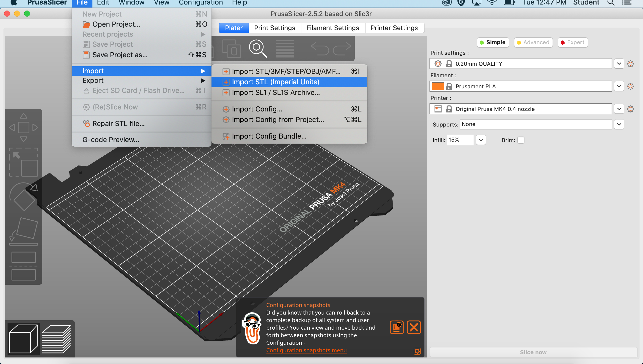643x364 pixels.
Task: Expand the Filament dropdown
Action: [620, 86]
